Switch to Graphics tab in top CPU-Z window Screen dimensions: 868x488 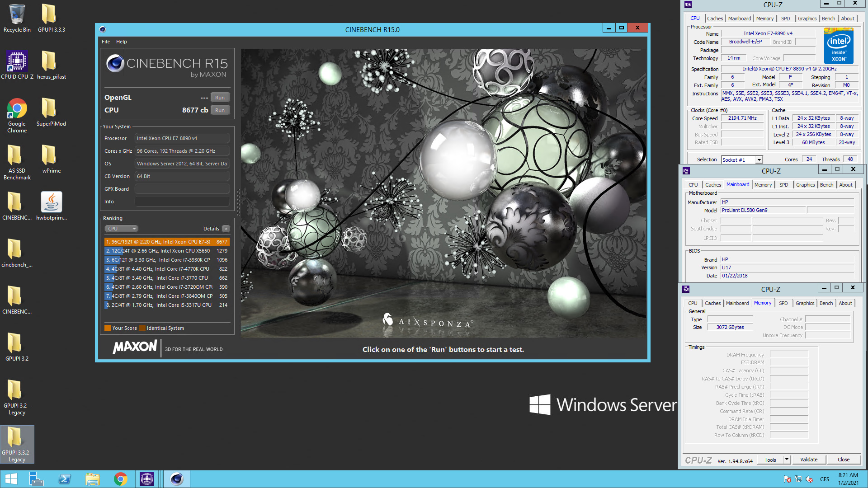(x=807, y=19)
